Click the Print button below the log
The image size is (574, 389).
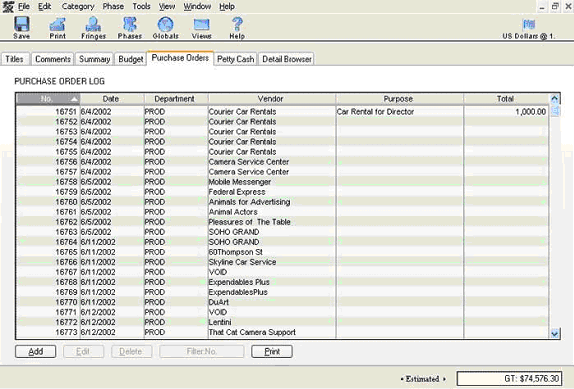click(272, 352)
